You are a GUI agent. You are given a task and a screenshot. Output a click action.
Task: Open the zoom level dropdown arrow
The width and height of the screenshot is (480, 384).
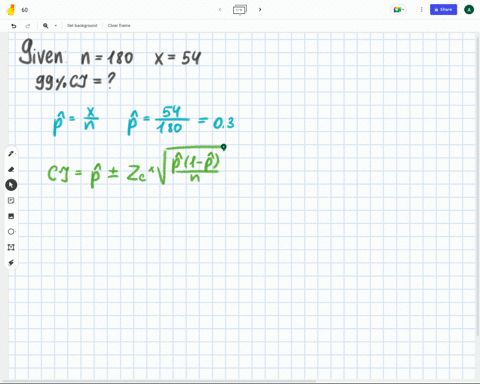click(55, 26)
